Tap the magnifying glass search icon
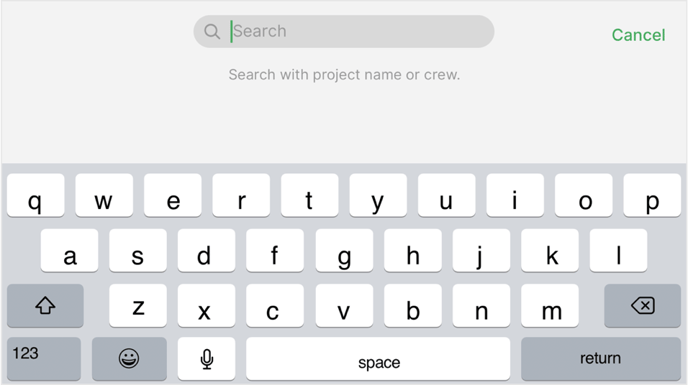The width and height of the screenshot is (688, 385). click(212, 32)
